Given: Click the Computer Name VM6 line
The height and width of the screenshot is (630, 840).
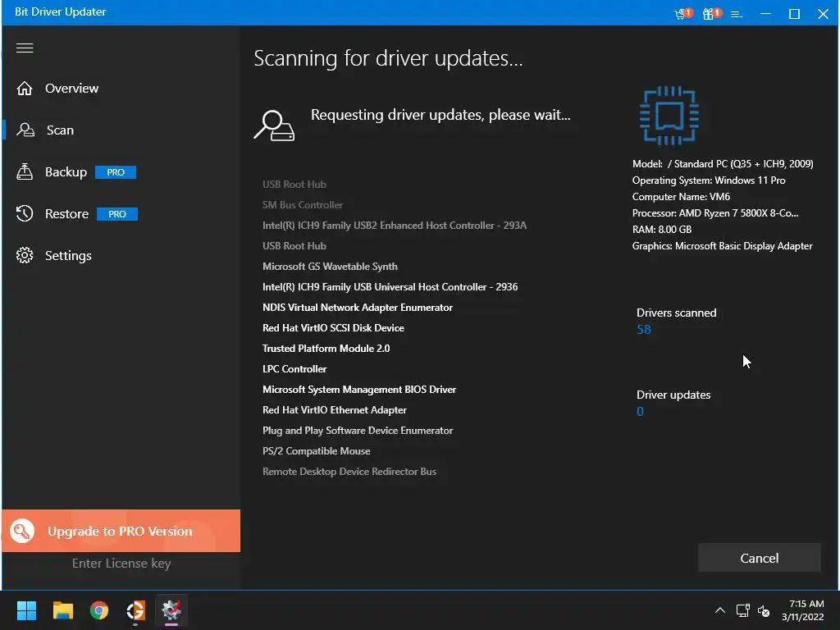Looking at the screenshot, I should 681,197.
